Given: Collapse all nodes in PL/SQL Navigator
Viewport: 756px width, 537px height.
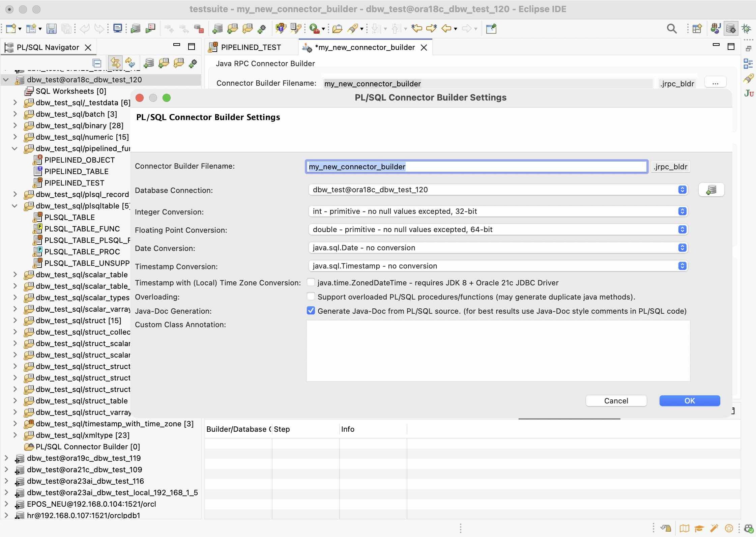Looking at the screenshot, I should [97, 63].
